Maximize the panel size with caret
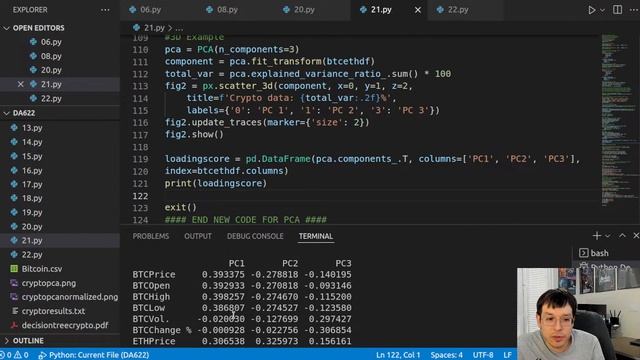 (x=622, y=236)
